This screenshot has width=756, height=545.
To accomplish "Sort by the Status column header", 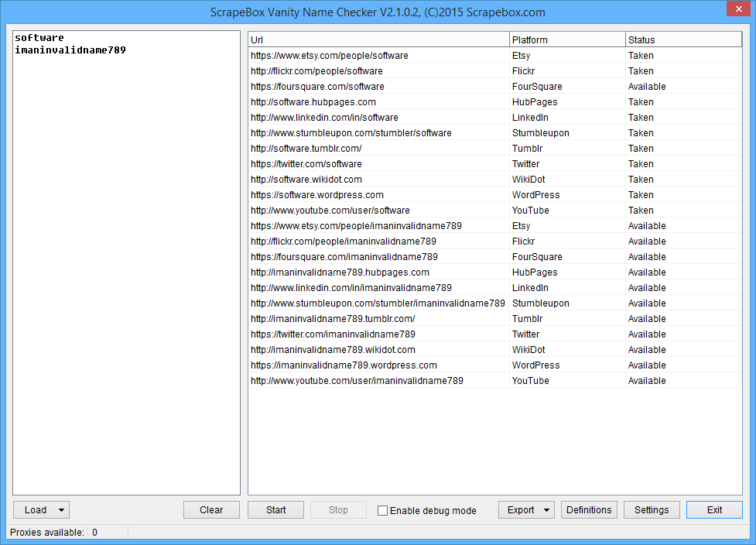I will pos(682,40).
